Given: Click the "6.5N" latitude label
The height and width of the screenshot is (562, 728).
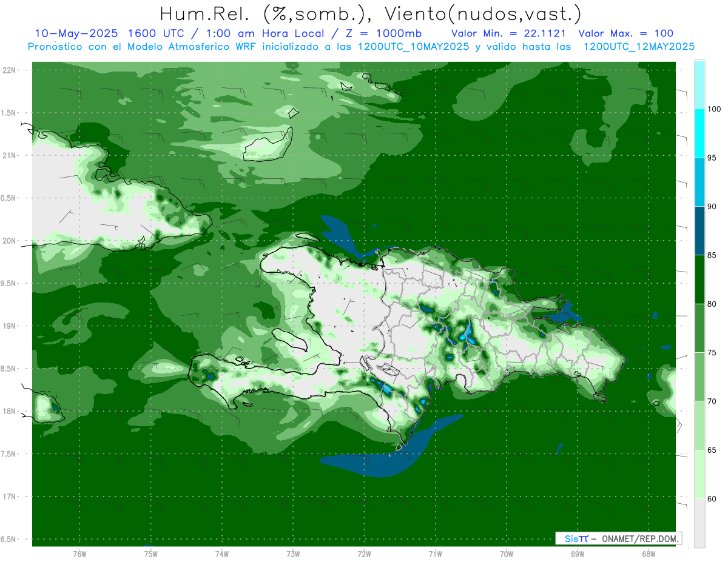Looking at the screenshot, I should [9, 539].
